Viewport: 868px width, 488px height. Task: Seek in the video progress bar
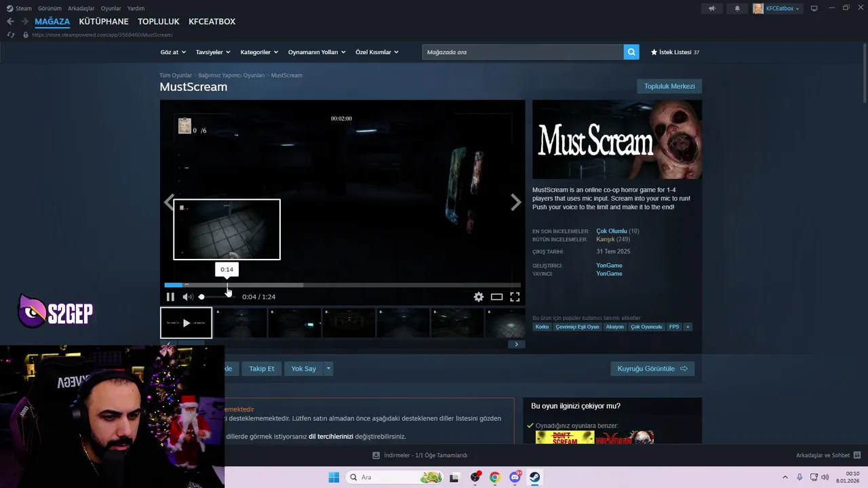coord(342,285)
